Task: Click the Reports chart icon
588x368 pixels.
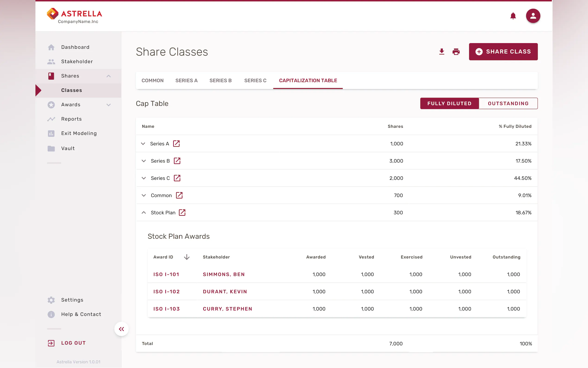Action: tap(51, 119)
